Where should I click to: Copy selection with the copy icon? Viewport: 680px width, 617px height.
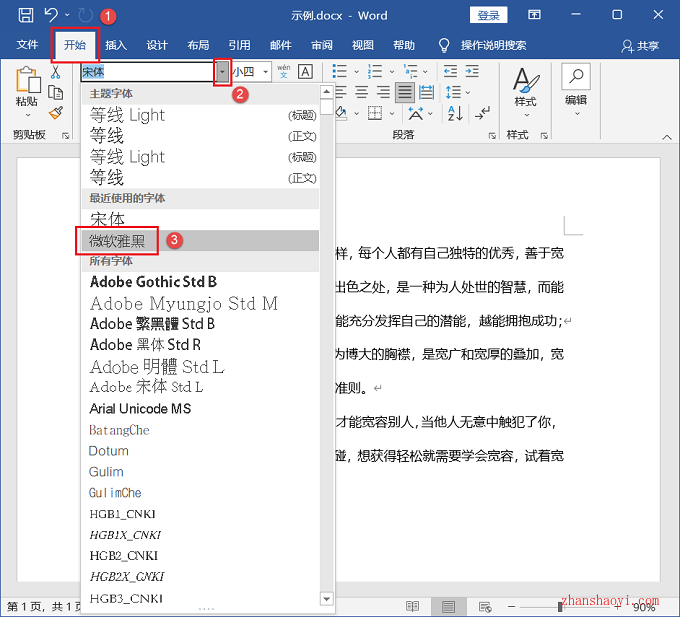[56, 93]
